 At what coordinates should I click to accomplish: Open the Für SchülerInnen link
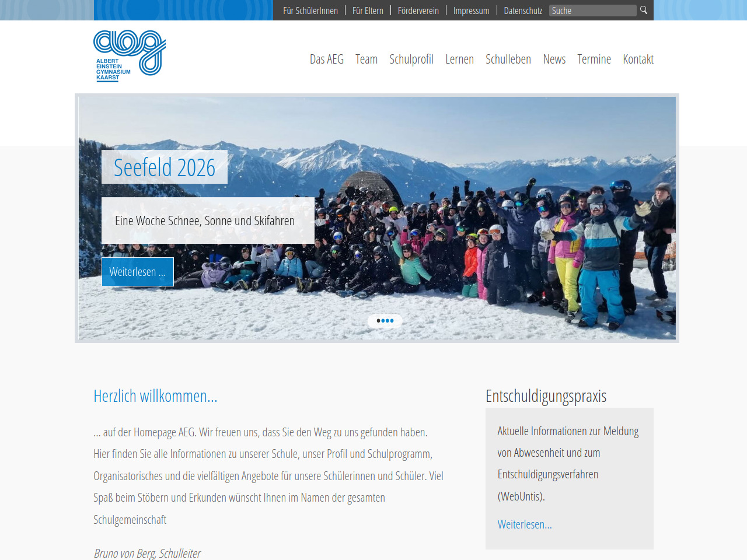point(310,10)
